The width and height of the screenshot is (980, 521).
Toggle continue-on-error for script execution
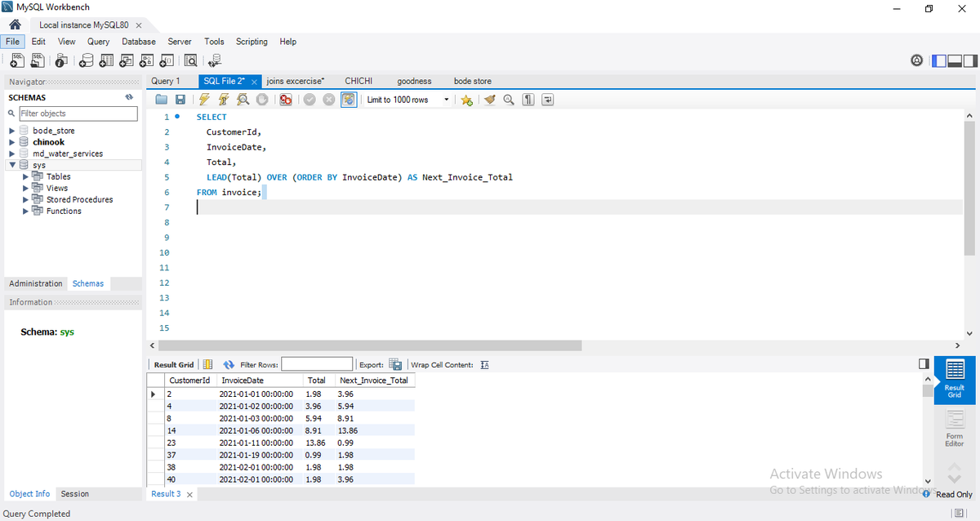tap(286, 100)
